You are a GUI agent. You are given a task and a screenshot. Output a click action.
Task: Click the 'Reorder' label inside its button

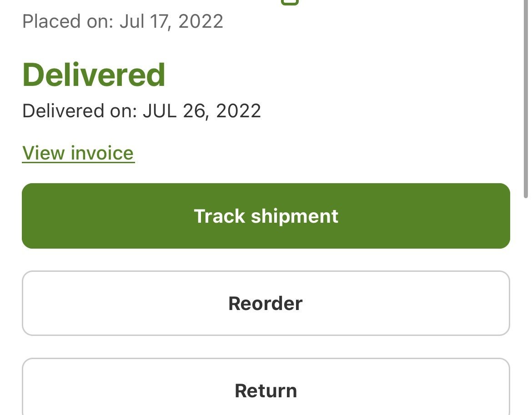point(266,303)
